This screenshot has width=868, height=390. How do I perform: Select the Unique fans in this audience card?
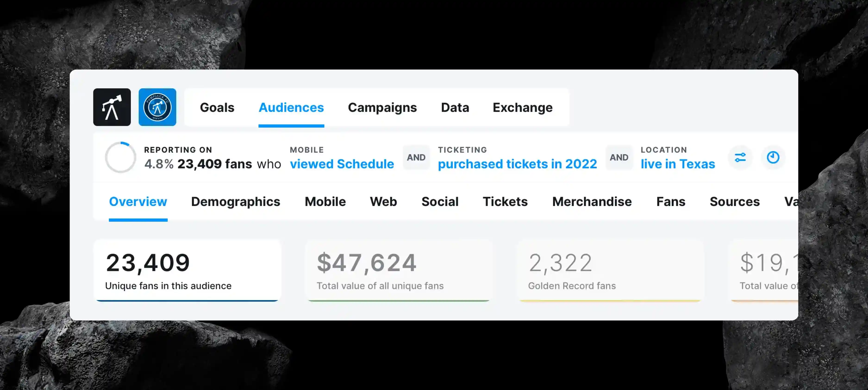pos(187,270)
